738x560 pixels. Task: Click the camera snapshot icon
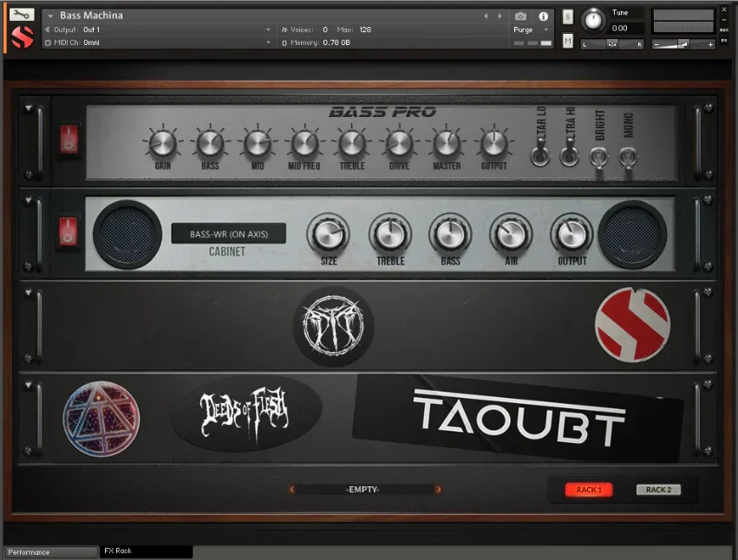point(521,15)
